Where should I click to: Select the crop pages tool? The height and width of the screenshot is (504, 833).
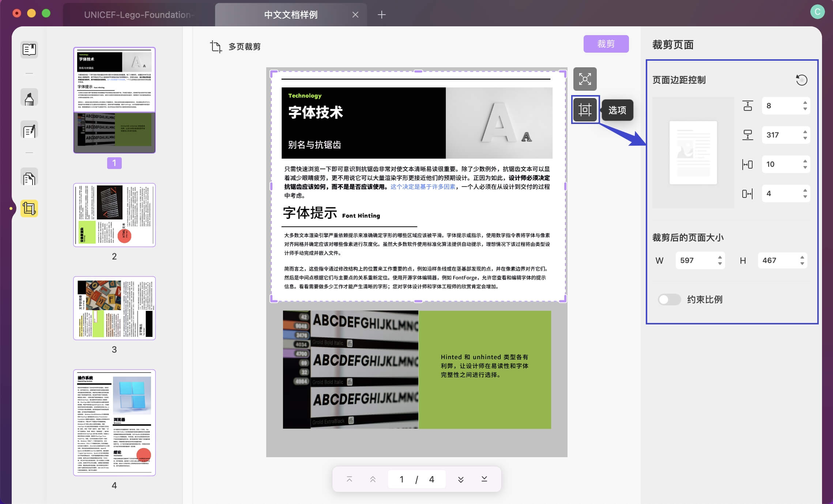(x=29, y=208)
